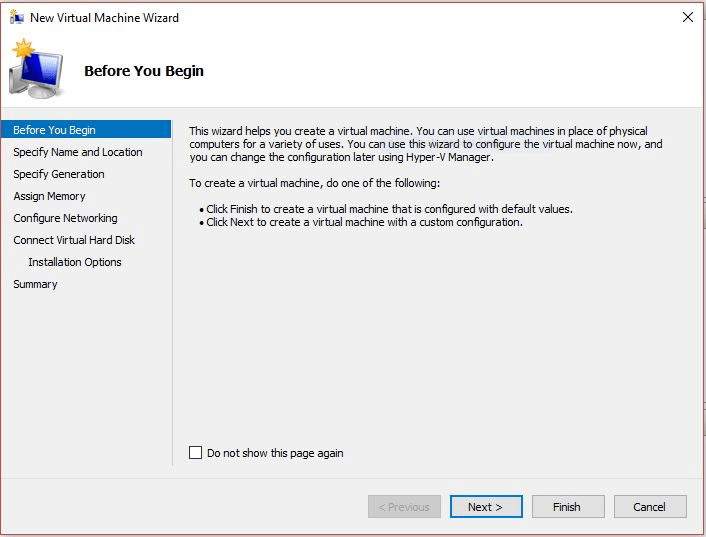Click the wizard icon in the title bar

pyautogui.click(x=16, y=17)
